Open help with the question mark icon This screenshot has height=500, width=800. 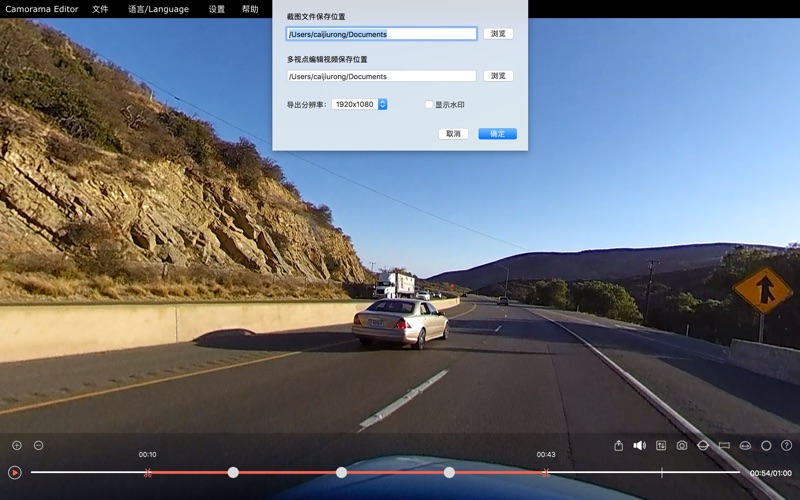(x=787, y=445)
